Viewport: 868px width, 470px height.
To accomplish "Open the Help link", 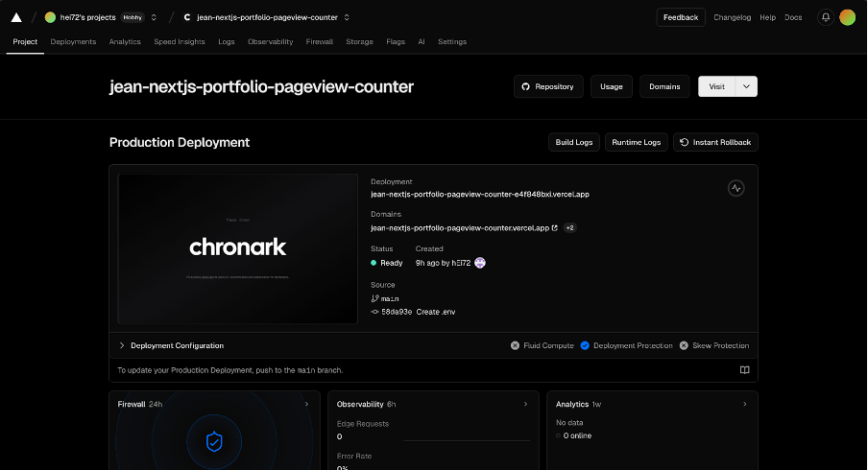I will (x=767, y=17).
